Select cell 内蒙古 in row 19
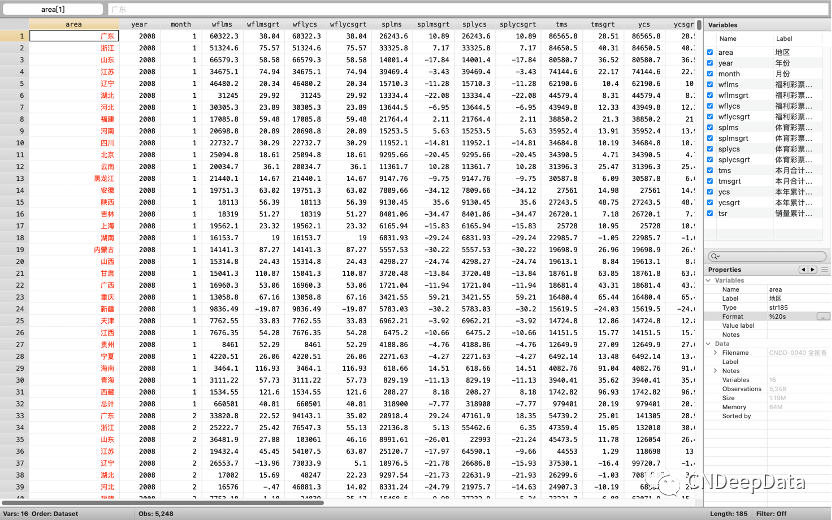The height and width of the screenshot is (520, 832). click(74, 249)
